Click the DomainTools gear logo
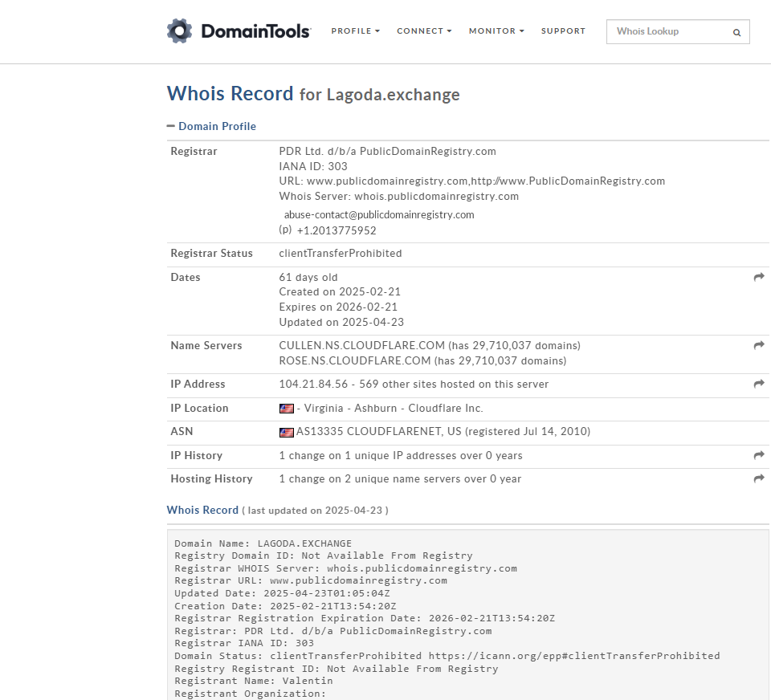 [179, 31]
